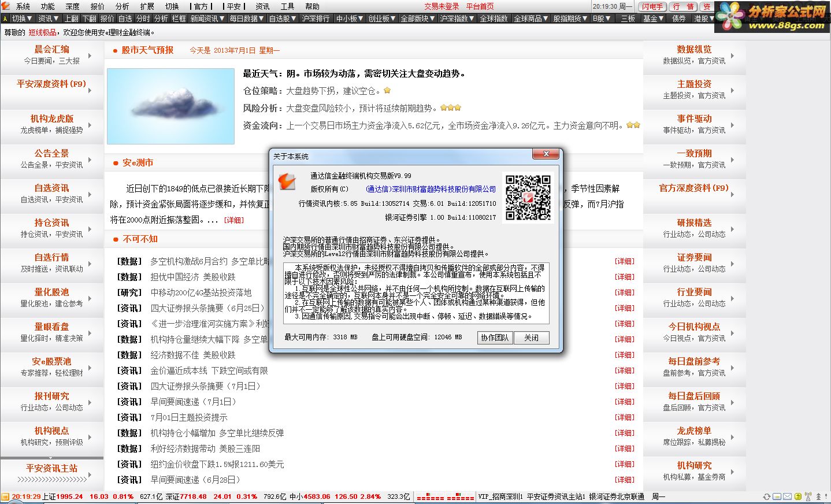Open 每日盘前参考 in the right sidebar

click(694, 361)
